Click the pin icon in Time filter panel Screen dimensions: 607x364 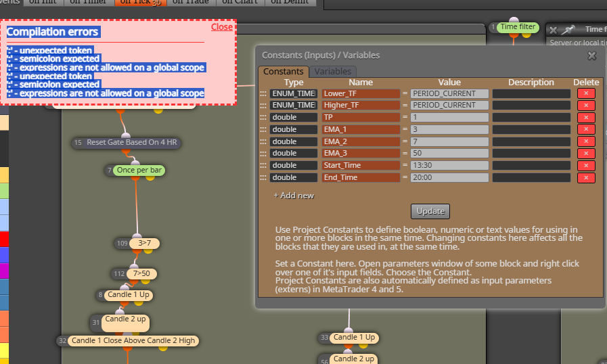tap(568, 29)
